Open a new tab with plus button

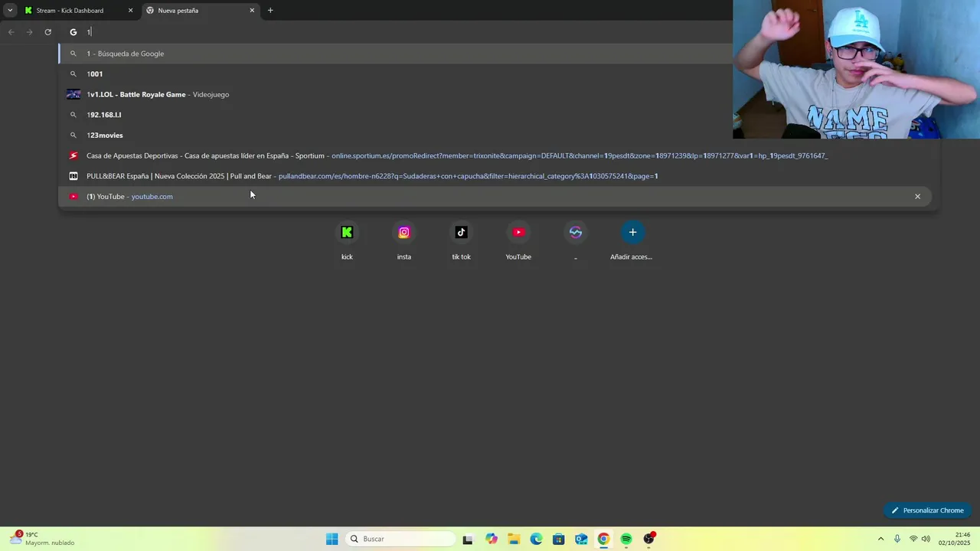click(x=270, y=11)
